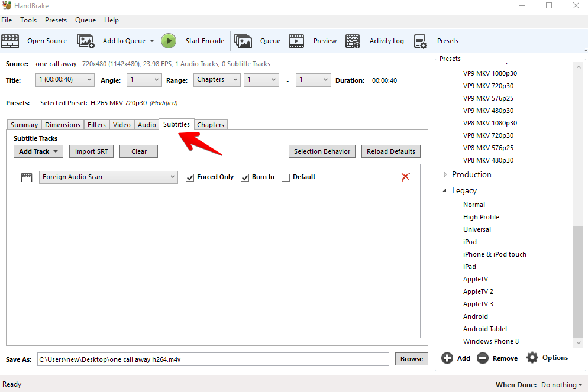Click the HandBrake pineapple logo icon
The height and width of the screenshot is (392, 588).
(7, 5)
